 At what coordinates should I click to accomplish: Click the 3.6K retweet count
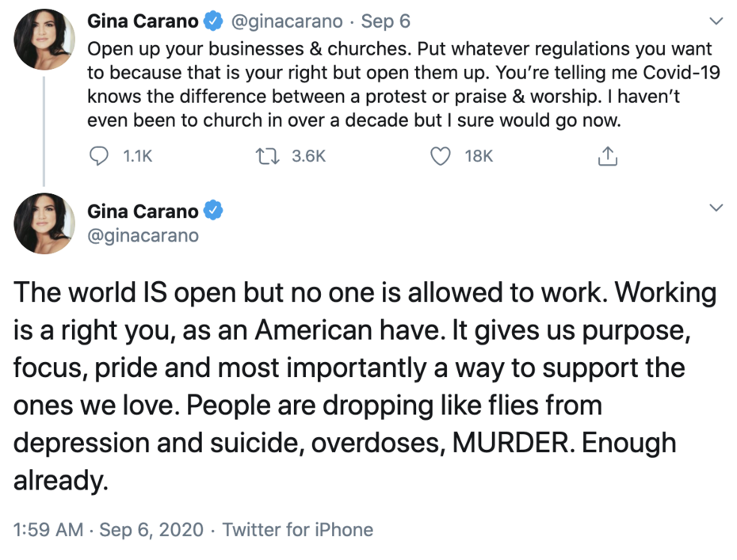(x=308, y=157)
